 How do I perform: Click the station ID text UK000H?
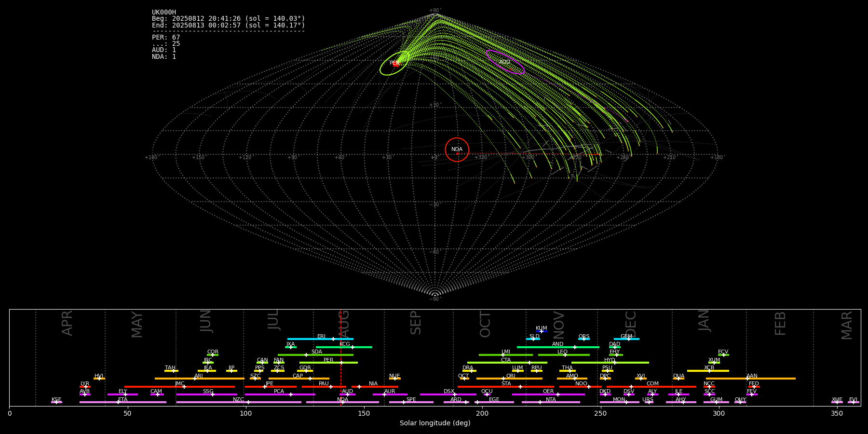point(164,13)
